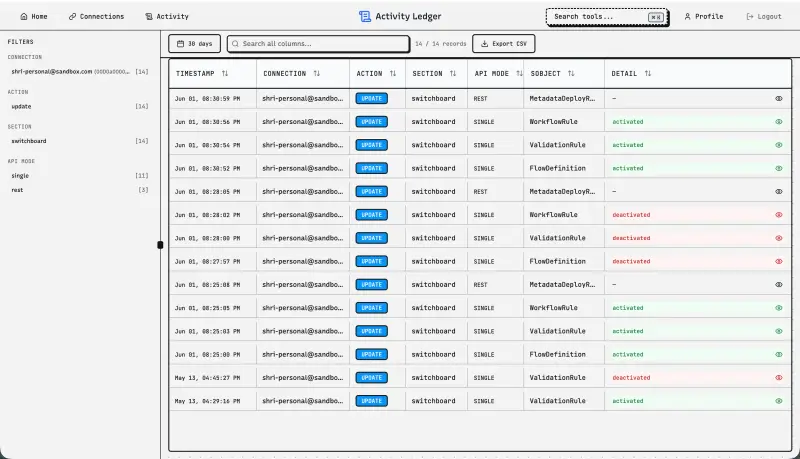Image resolution: width=800 pixels, height=459 pixels.
Task: Click timestamp Jun 01, 08:30:52 PM
Action: click(x=207, y=168)
